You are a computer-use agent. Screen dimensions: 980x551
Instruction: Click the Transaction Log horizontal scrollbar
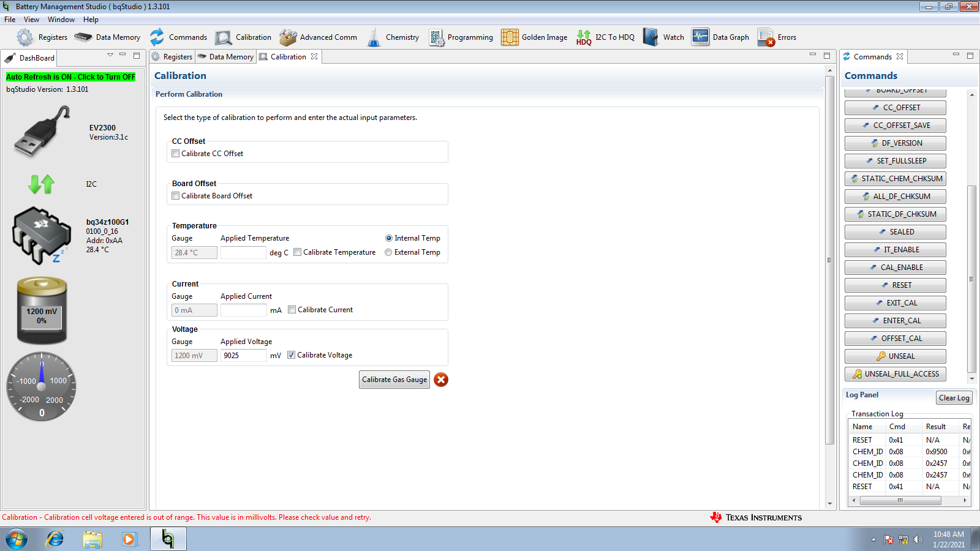pyautogui.click(x=900, y=500)
